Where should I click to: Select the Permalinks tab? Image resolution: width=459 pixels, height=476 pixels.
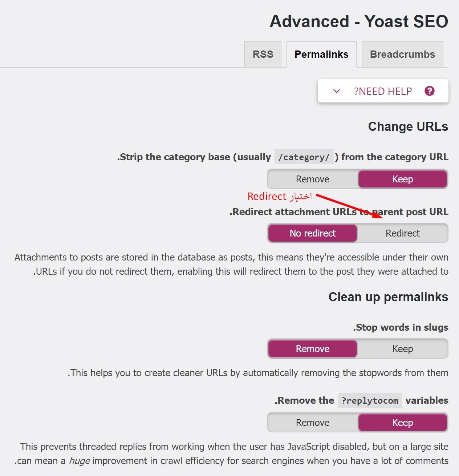pos(321,54)
